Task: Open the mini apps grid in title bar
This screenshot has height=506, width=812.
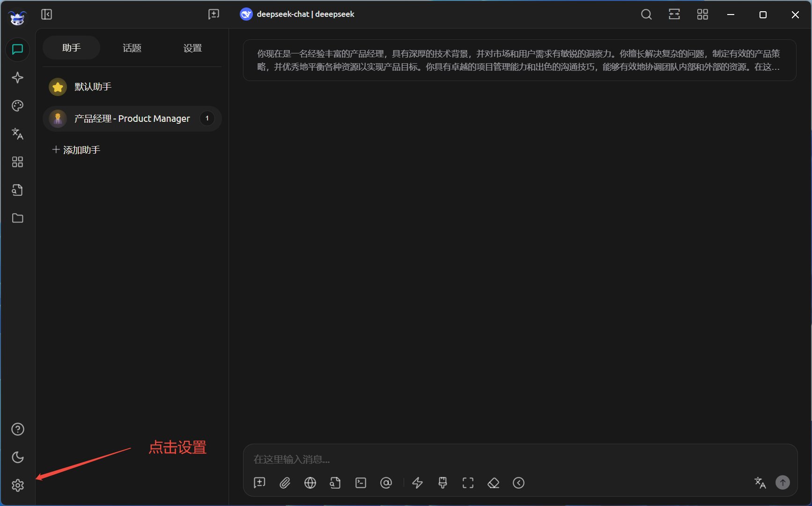Action: tap(702, 15)
